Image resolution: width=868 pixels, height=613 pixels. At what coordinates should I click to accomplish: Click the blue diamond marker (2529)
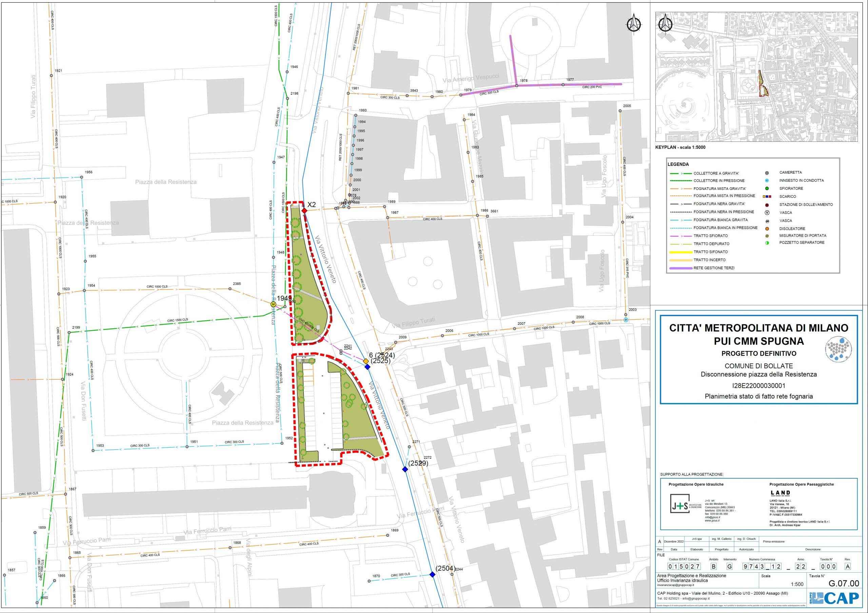point(405,469)
